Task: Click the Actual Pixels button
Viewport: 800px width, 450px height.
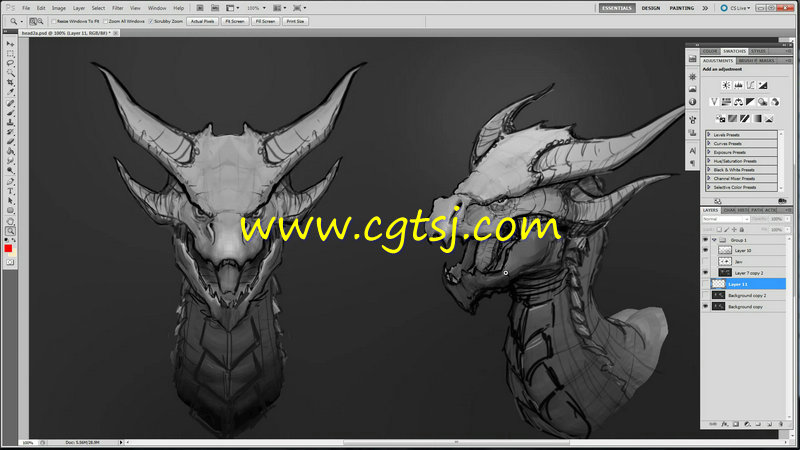Action: 203,21
